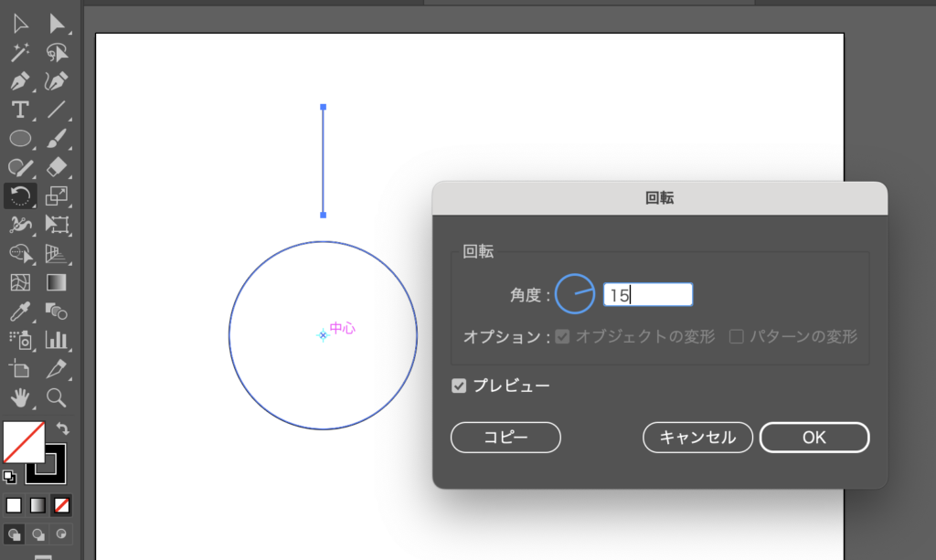The width and height of the screenshot is (936, 560).
Task: Select the Scale tool
Action: (57, 195)
